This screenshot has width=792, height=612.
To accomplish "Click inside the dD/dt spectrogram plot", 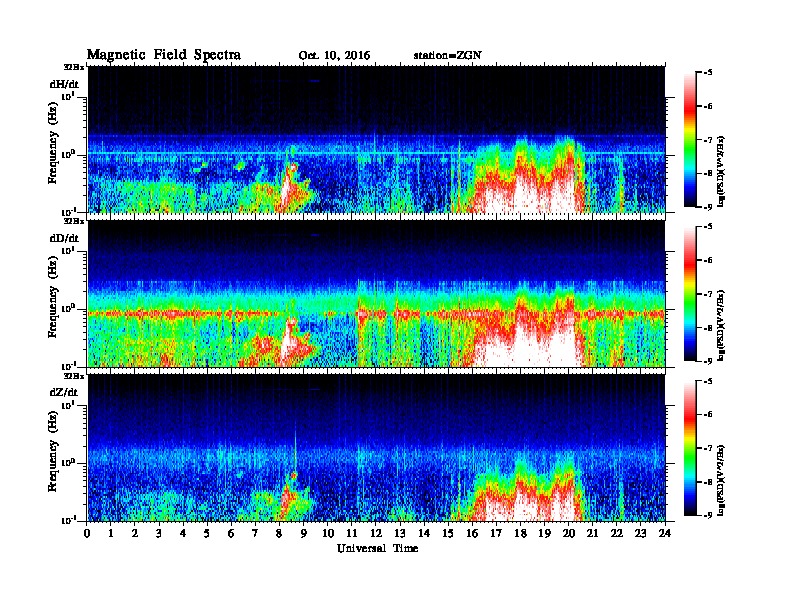I will click(376, 294).
